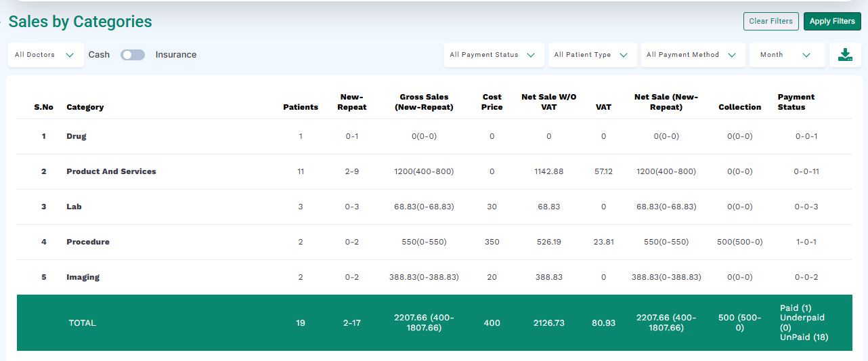868x361 pixels.
Task: Click the TOTAL row label
Action: pyautogui.click(x=83, y=323)
